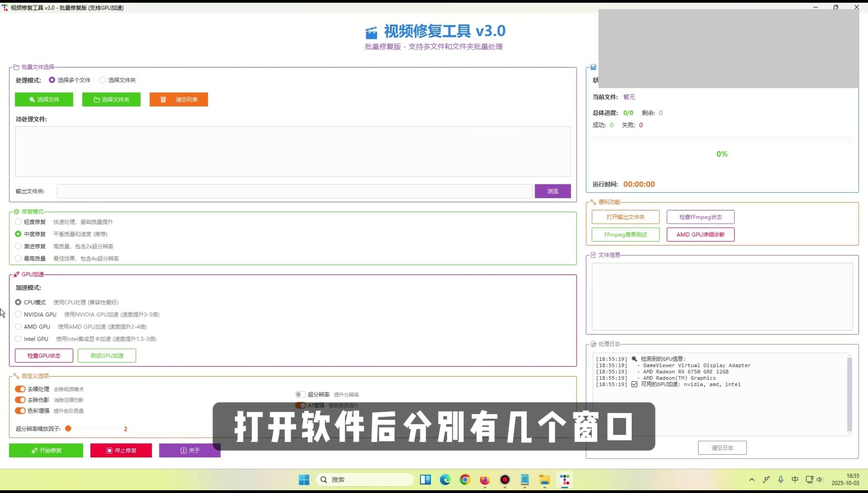Click the log line "AMD Radeon(TM) Graphics"

click(x=679, y=378)
